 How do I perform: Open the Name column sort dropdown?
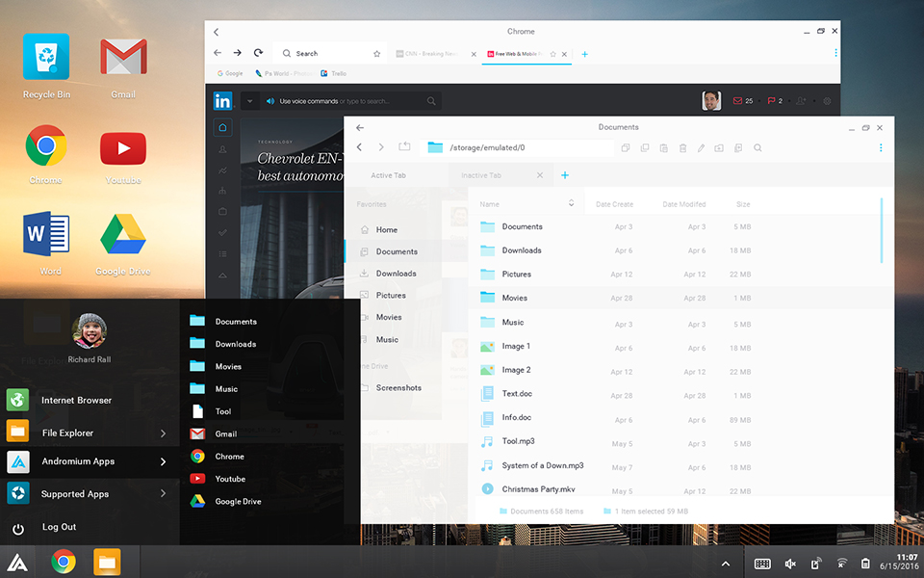pyautogui.click(x=571, y=203)
